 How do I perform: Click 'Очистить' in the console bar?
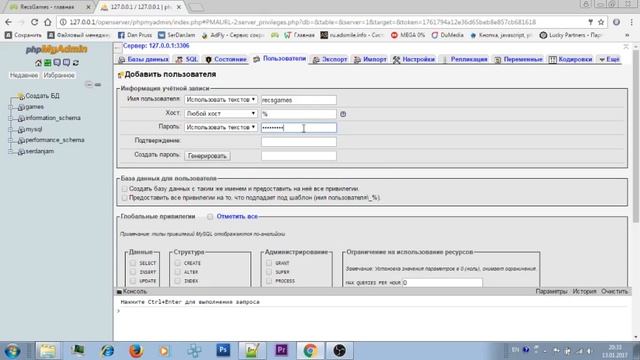(614, 291)
